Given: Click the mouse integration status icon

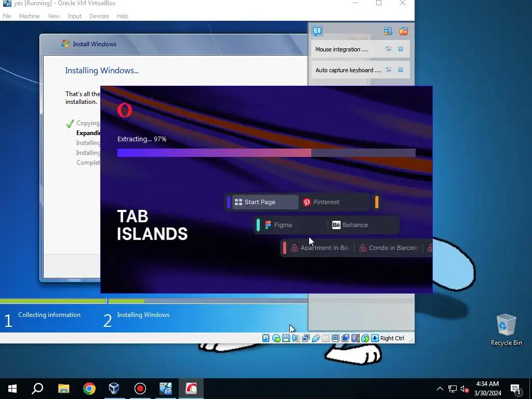Looking at the screenshot, I should [x=365, y=338].
